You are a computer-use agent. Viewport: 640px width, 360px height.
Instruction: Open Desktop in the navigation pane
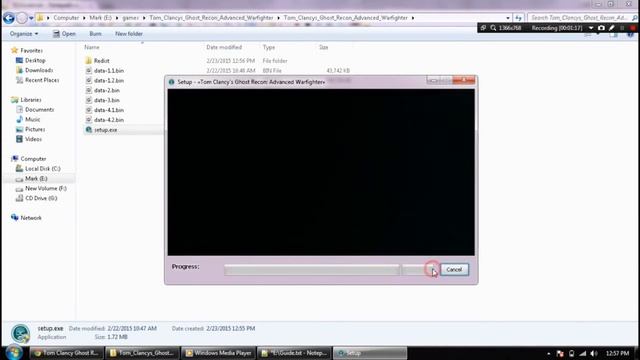pyautogui.click(x=35, y=60)
